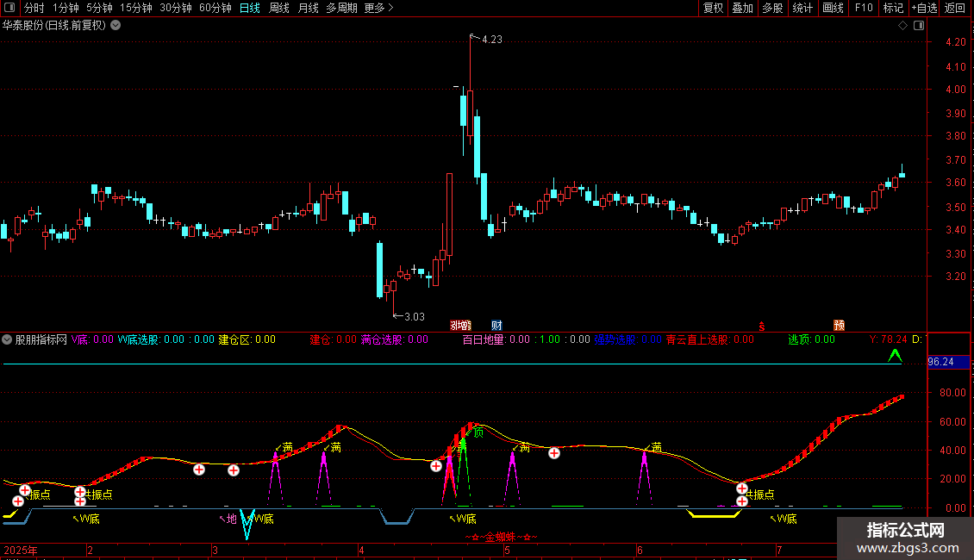The height and width of the screenshot is (560, 974).
Task: Click the 4.23 high price label
Action: tap(492, 40)
